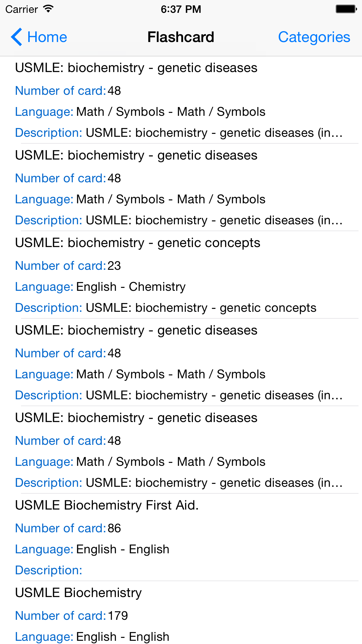Tap the empty Description under First Aid deck
The image size is (362, 644).
click(49, 570)
